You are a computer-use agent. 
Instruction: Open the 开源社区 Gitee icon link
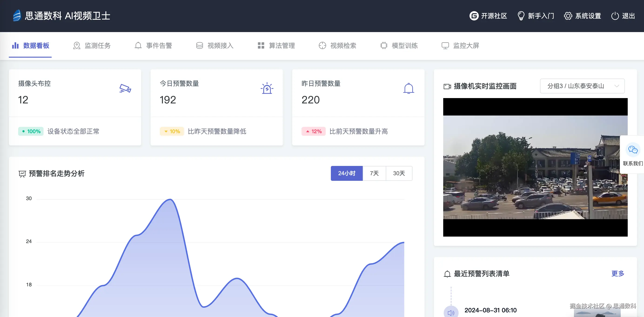coord(474,16)
